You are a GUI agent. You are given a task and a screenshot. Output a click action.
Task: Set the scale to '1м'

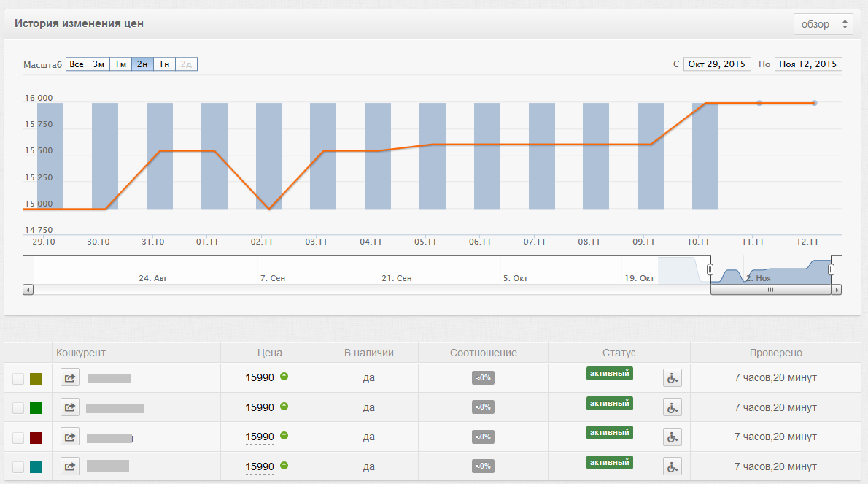click(120, 64)
